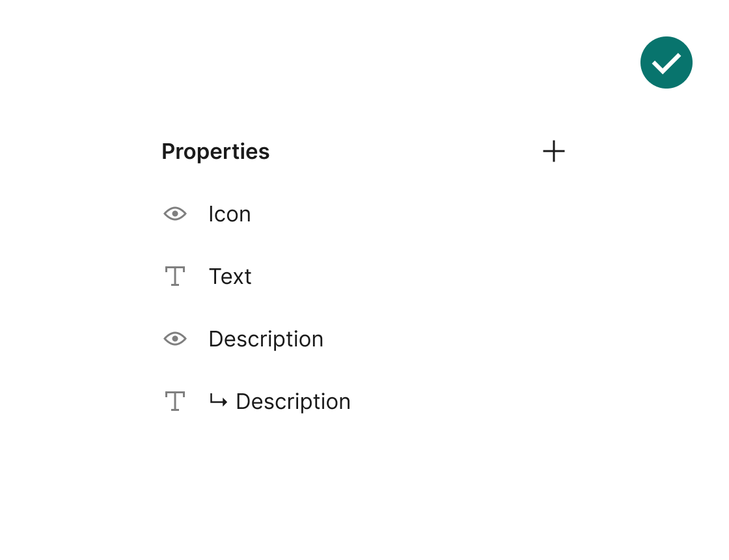Viewport: 729px width, 560px height.
Task: Click the Properties section heading
Action: 215,151
